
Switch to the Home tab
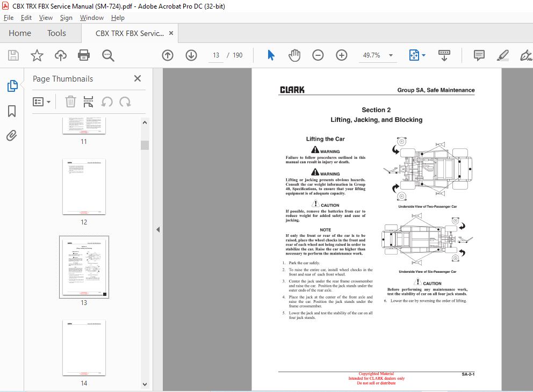coord(20,33)
